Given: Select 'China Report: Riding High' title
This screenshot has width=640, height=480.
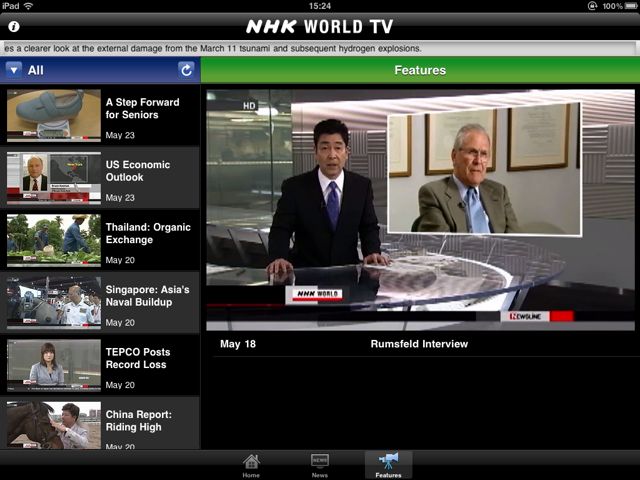Looking at the screenshot, I should (139, 420).
